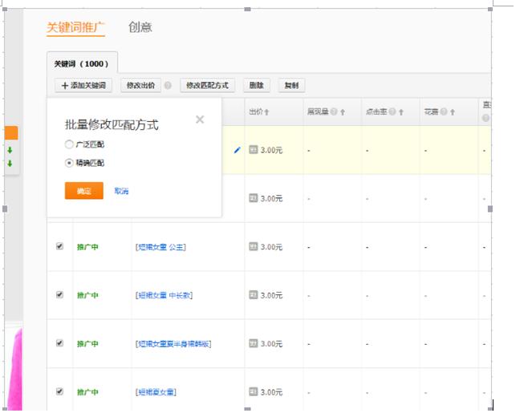Click the lower green down arrow in left sidebar
Screen dimensions: 532x413
10,164
